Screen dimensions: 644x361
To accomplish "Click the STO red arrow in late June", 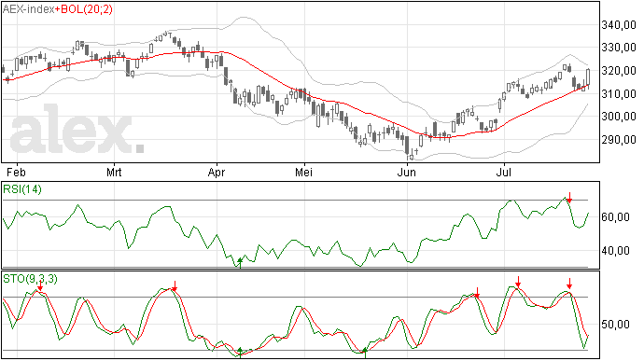I will (477, 293).
